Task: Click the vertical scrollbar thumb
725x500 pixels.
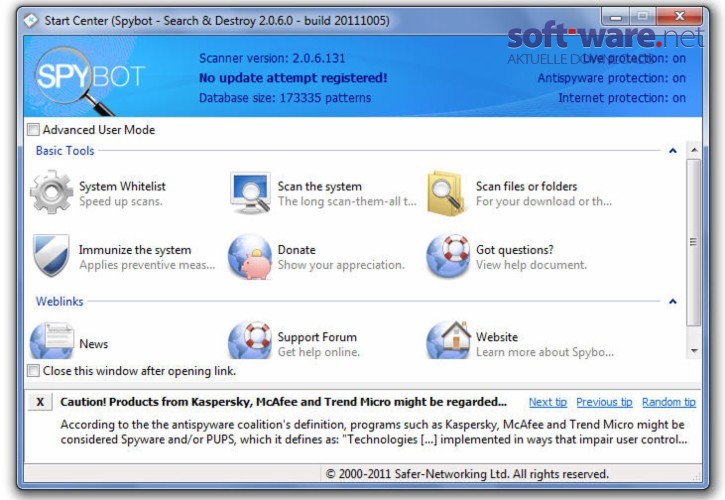Action: pyautogui.click(x=694, y=242)
